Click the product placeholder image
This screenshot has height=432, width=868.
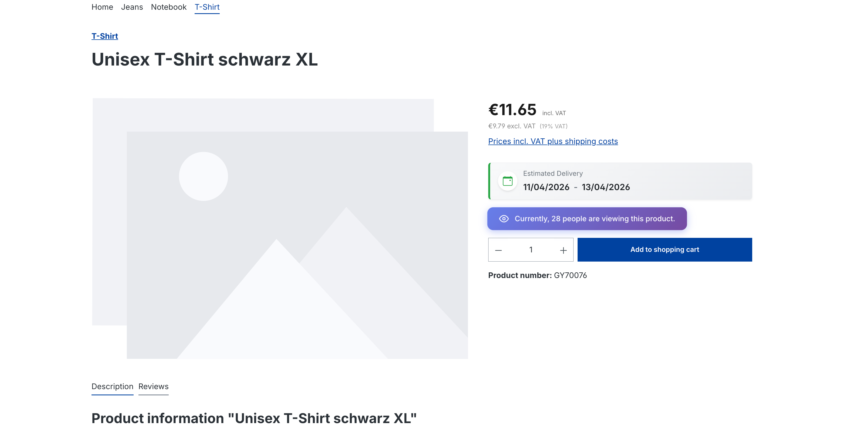point(280,229)
